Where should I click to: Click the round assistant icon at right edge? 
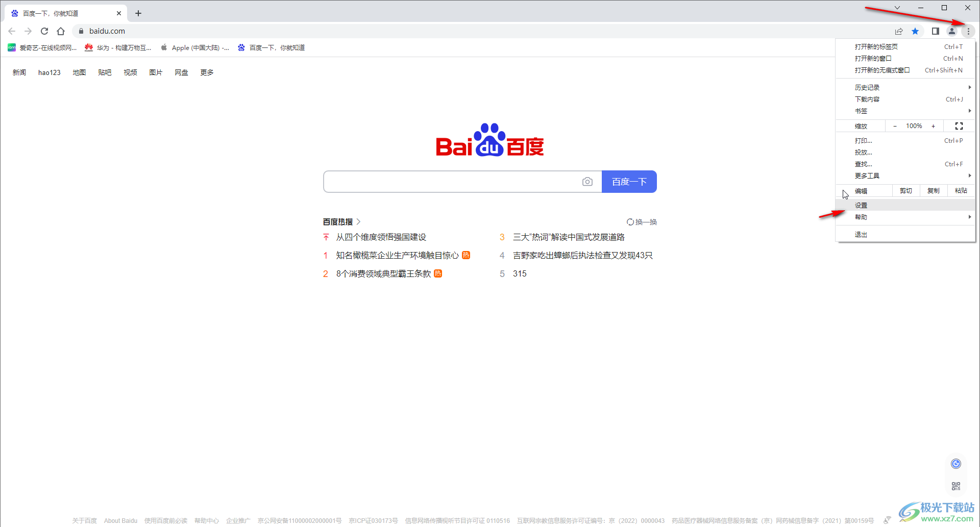click(956, 464)
